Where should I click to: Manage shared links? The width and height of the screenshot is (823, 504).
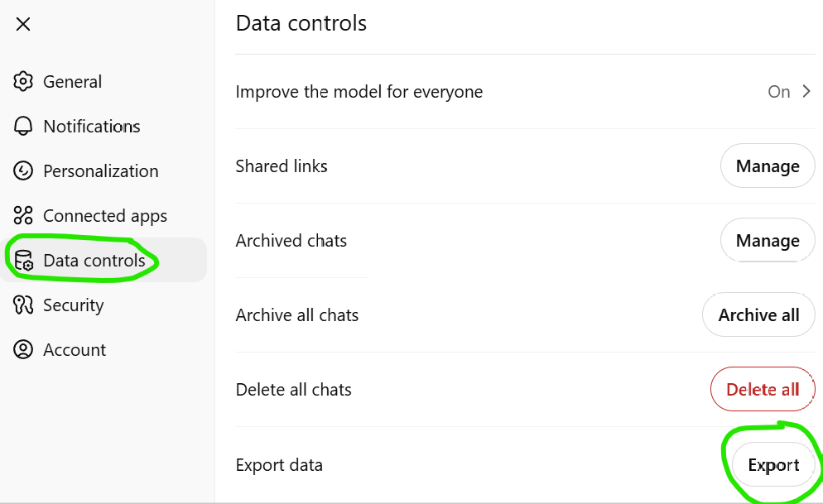768,166
